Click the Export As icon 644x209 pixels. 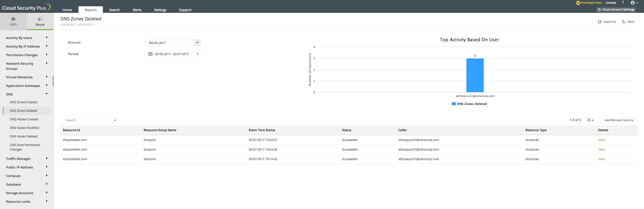click(600, 22)
